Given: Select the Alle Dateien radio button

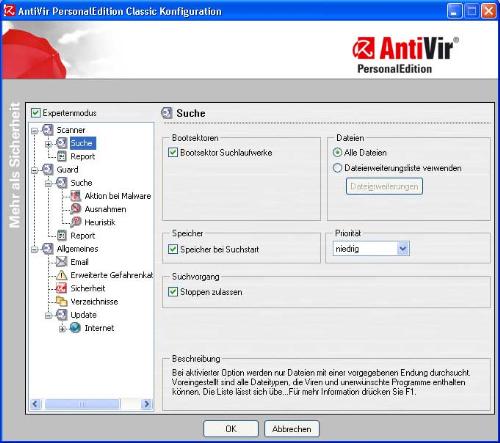Looking at the screenshot, I should point(337,153).
